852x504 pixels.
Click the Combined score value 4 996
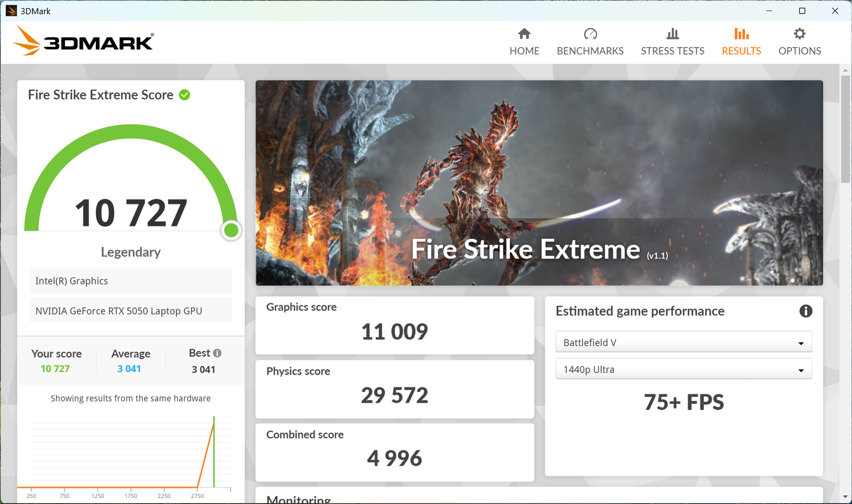[394, 458]
